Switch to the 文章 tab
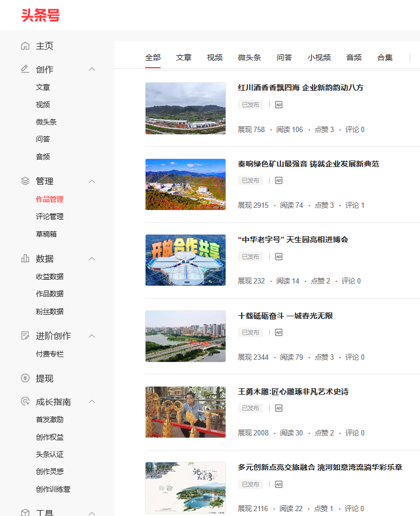The width and height of the screenshot is (420, 516). pyautogui.click(x=184, y=57)
